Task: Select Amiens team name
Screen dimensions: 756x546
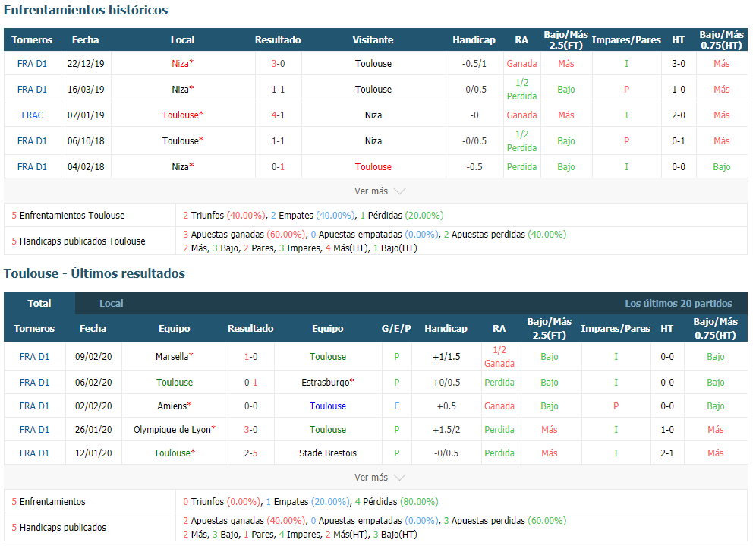Action: [x=172, y=406]
